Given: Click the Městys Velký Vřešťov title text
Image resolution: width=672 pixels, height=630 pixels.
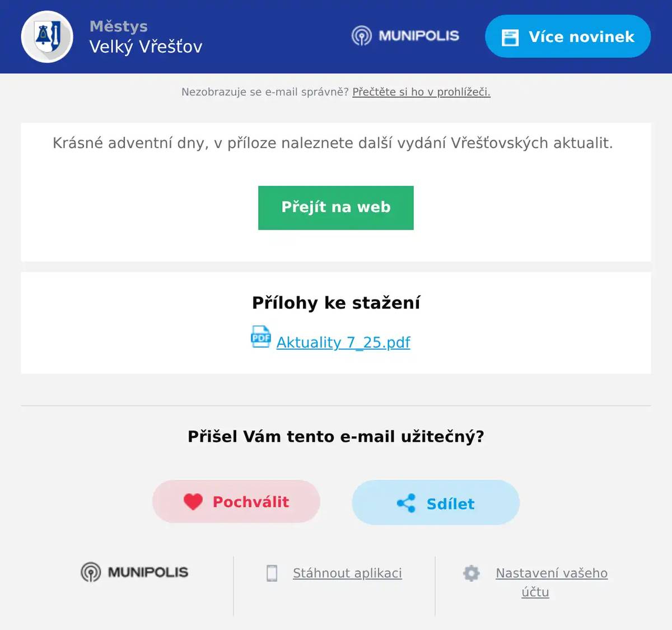Looking at the screenshot, I should [x=146, y=36].
